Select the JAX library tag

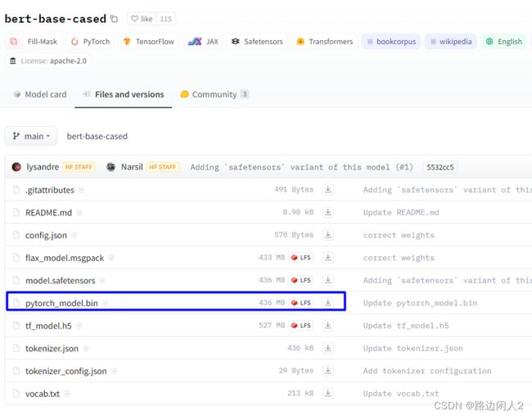coord(203,42)
